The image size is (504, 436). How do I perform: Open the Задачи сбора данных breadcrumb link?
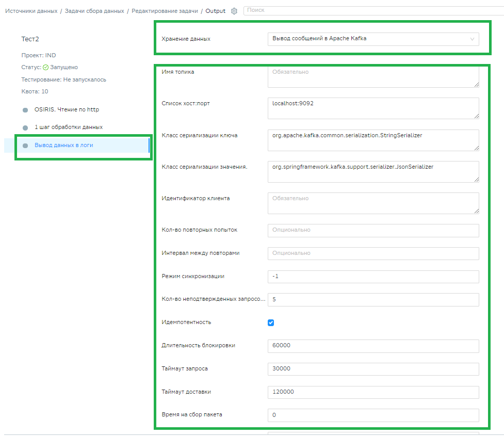(93, 10)
